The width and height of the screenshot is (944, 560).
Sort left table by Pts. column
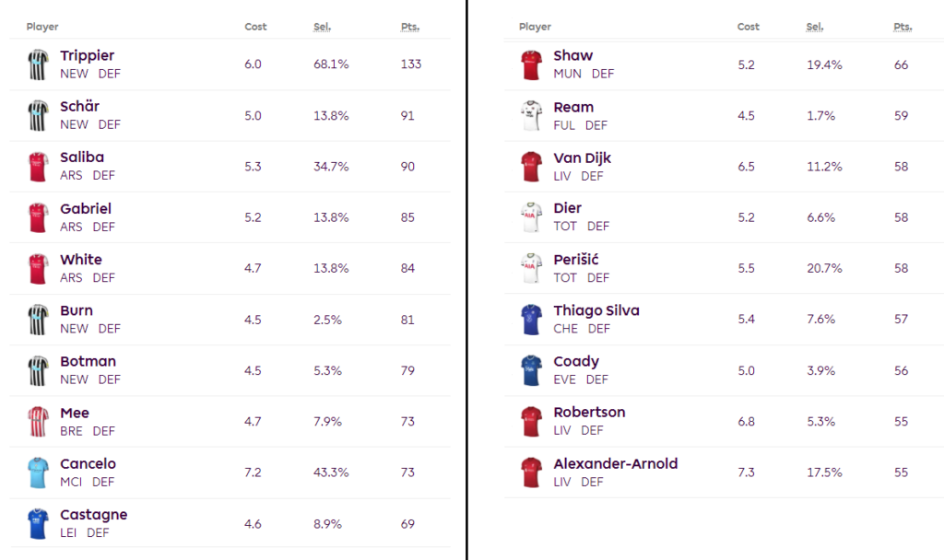[410, 27]
